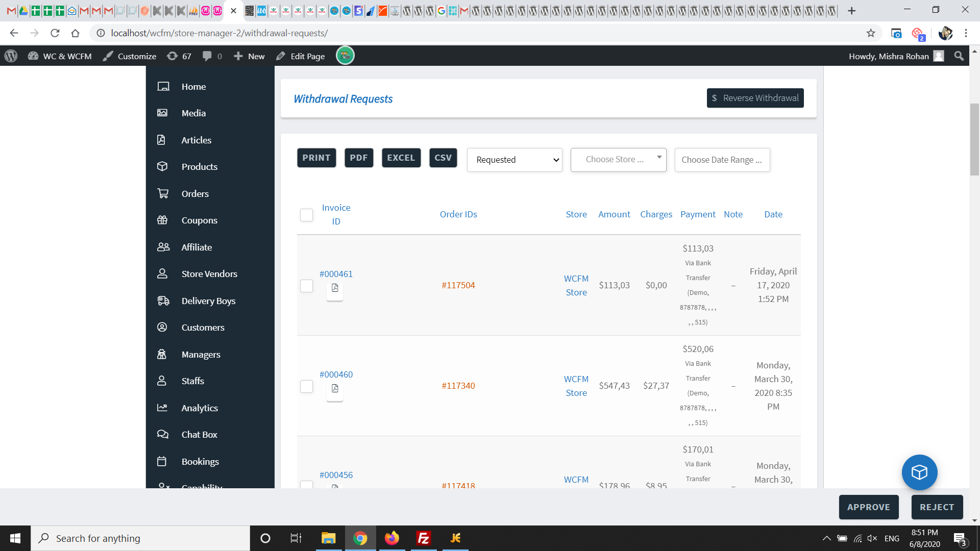980x551 pixels.
Task: Open the Delivery Boys truck icon
Action: tap(163, 300)
